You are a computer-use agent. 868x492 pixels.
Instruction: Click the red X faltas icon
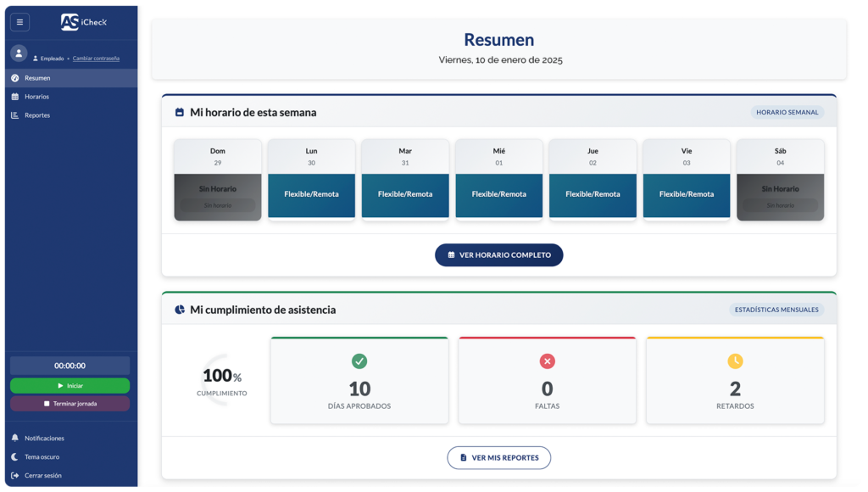547,361
